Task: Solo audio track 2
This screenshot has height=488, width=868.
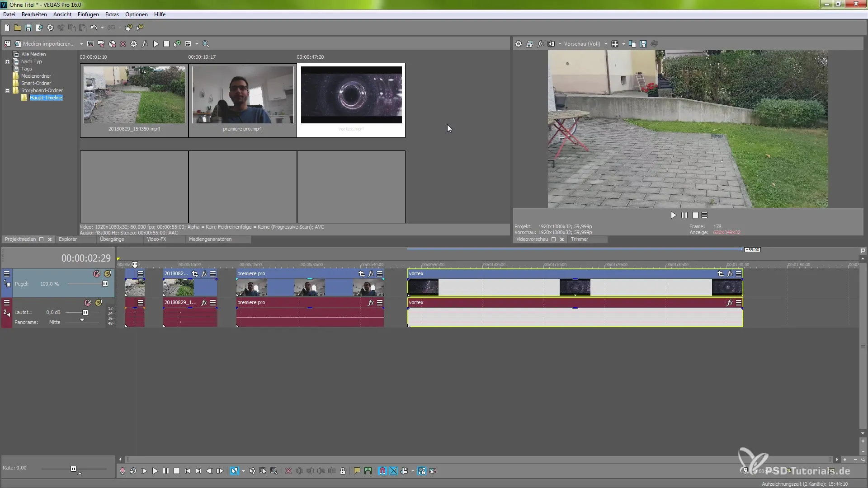Action: pos(99,303)
